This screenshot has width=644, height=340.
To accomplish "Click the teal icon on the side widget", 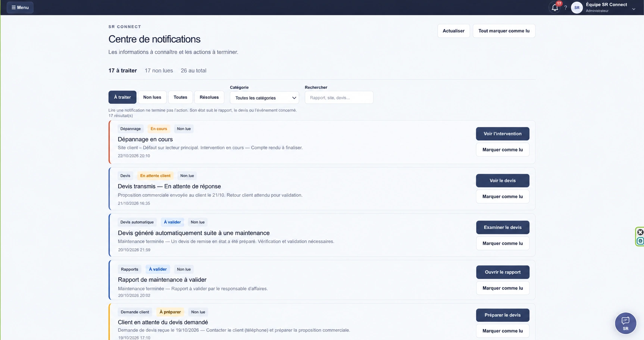I will [640, 241].
